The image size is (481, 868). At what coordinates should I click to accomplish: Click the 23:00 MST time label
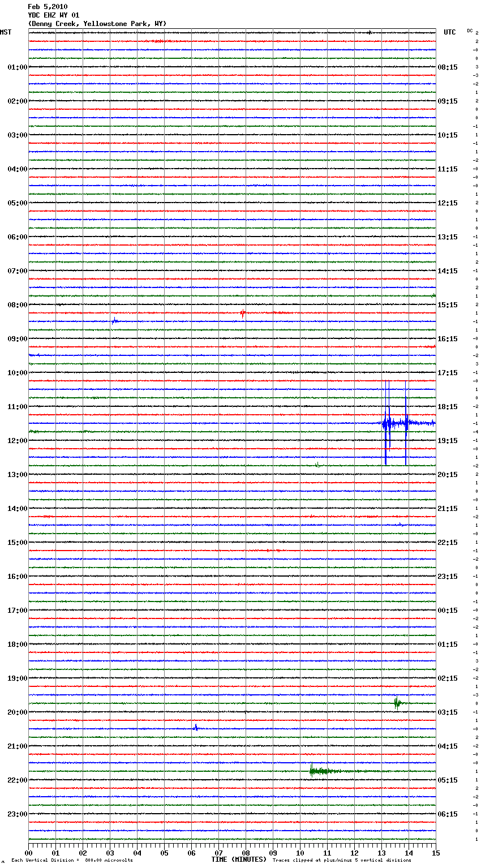click(x=18, y=814)
